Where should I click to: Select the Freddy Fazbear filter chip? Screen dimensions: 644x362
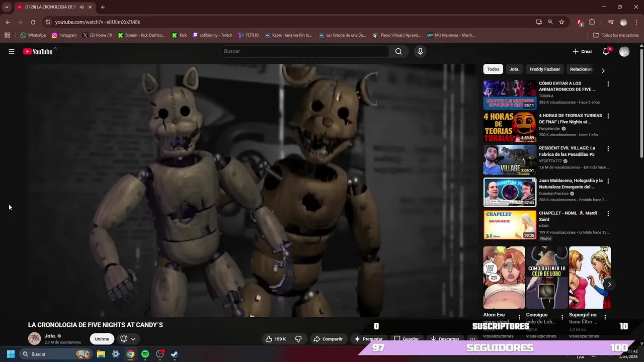544,69
